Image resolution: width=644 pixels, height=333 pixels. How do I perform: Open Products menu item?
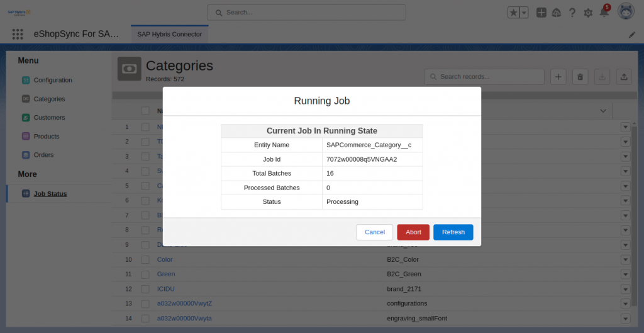[47, 137]
